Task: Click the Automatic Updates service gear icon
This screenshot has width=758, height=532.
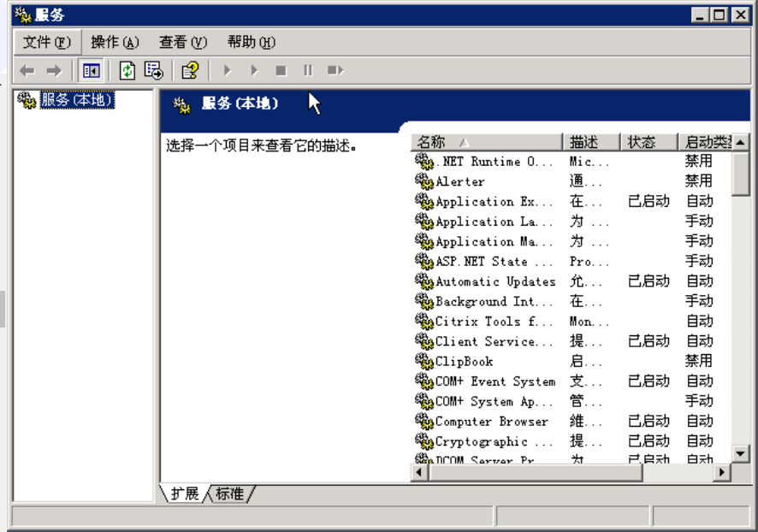Action: [x=424, y=281]
